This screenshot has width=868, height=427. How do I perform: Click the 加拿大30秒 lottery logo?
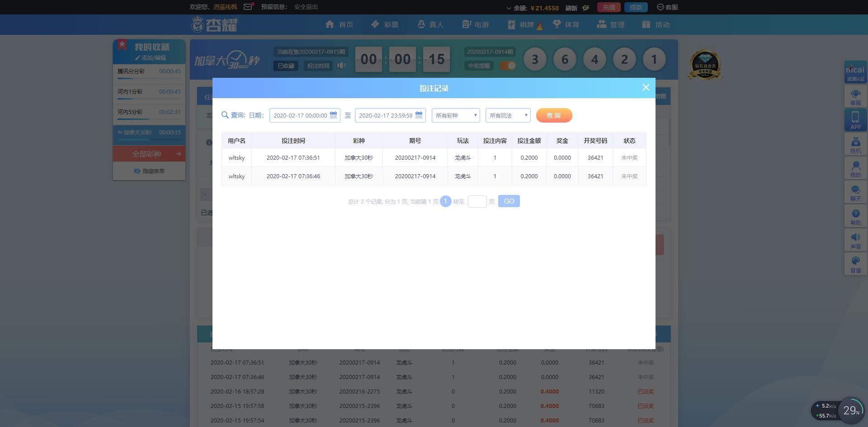coord(227,60)
